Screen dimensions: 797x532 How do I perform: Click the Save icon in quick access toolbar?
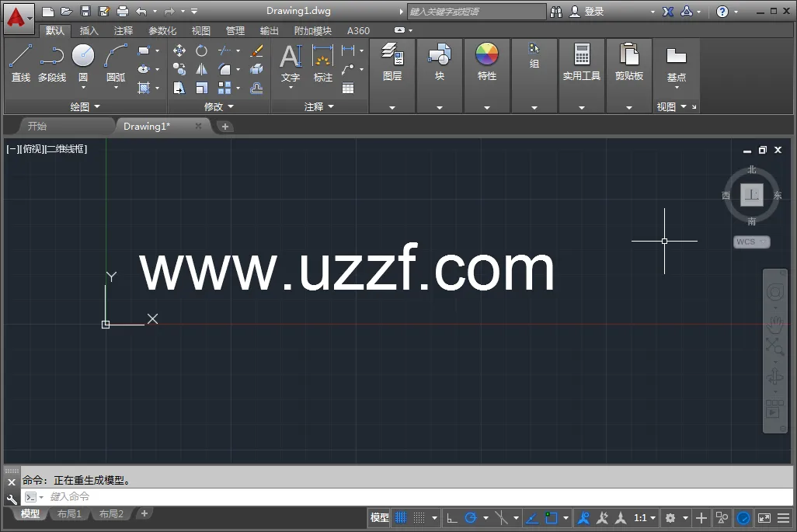(85, 11)
